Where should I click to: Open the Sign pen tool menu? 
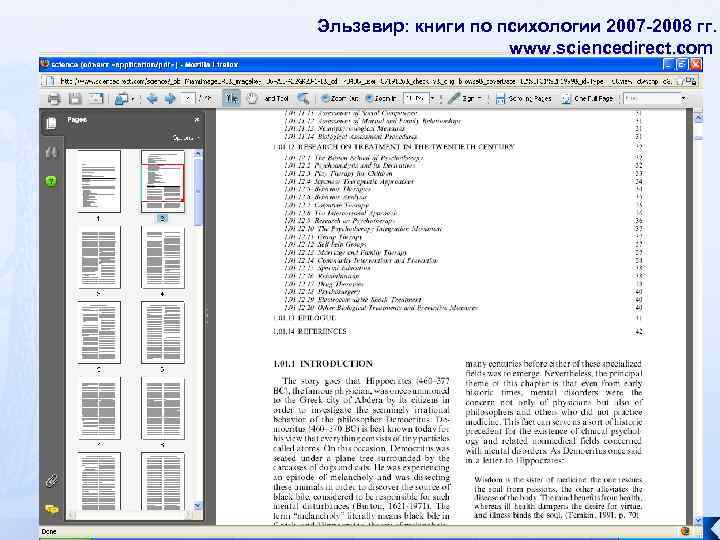(465, 98)
